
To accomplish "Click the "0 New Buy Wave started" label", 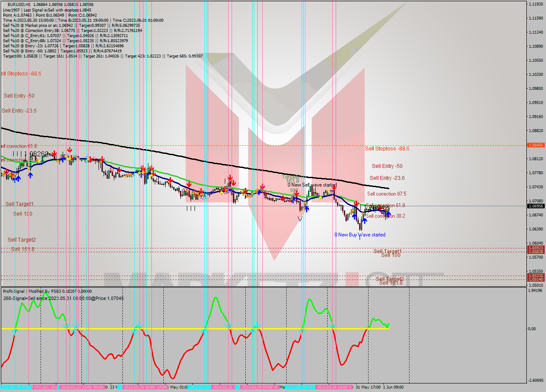I will pos(360,234).
